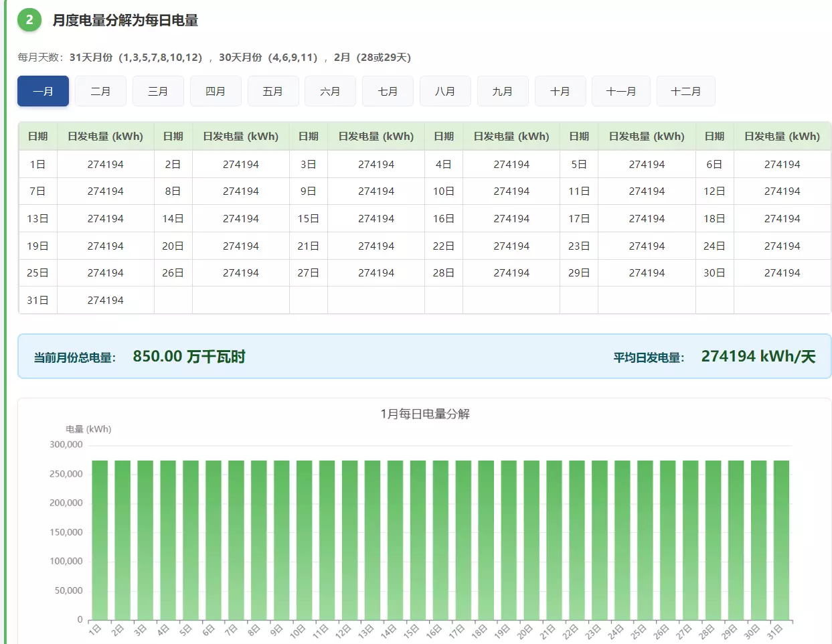Click the 31日 bar in the chart
The image size is (832, 644).
781,539
